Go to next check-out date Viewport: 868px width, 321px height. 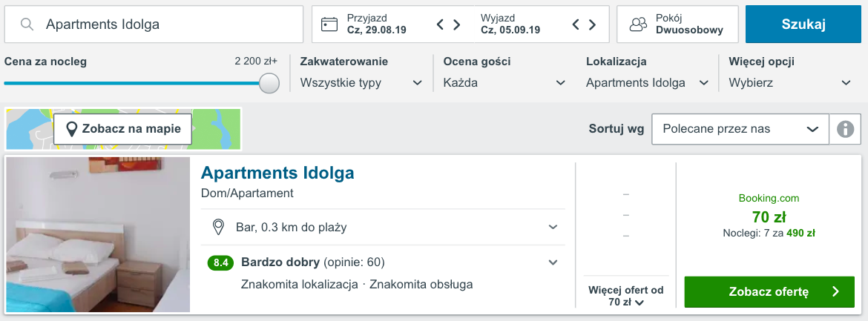pos(592,24)
